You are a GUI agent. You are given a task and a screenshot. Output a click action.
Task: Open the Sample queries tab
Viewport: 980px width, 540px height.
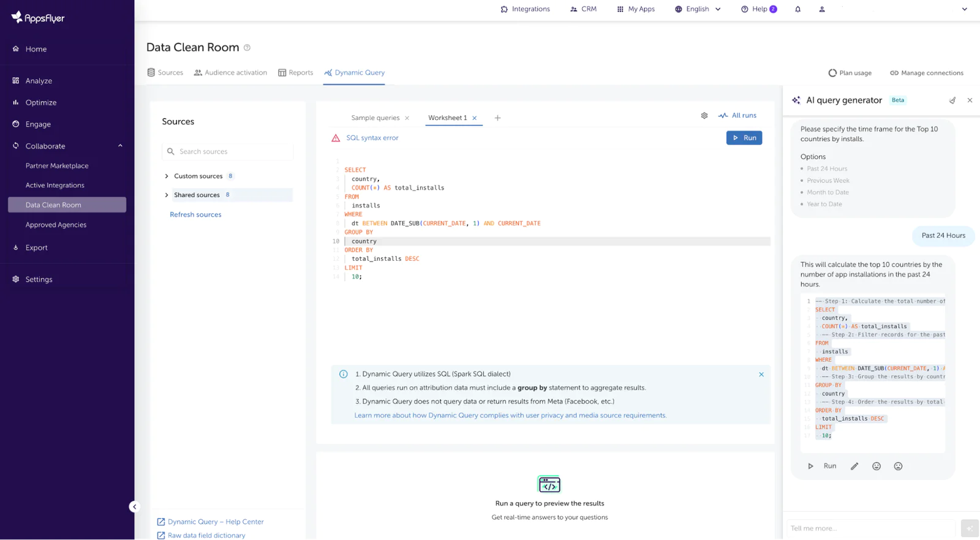coord(375,118)
